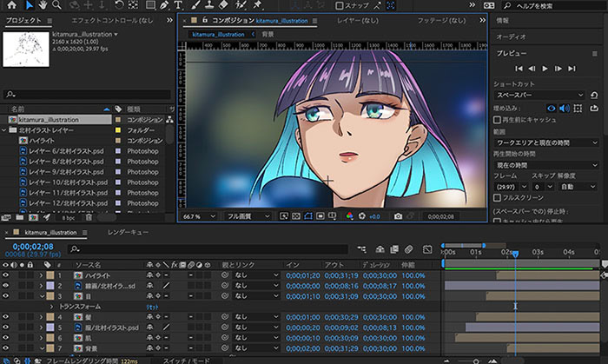Screen dimensions: 608x364
Task: Hide layer 2 線画 eye icon
Action: click(x=5, y=285)
